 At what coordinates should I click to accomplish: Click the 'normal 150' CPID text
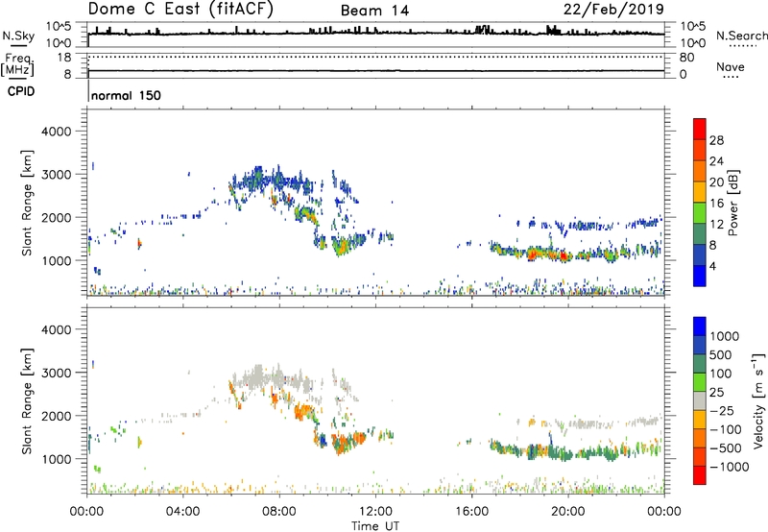coord(126,95)
